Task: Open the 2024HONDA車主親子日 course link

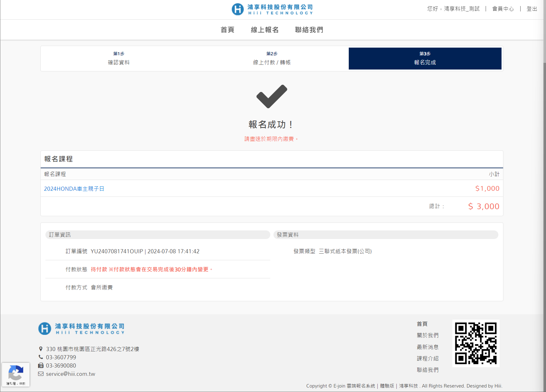Action: click(x=74, y=189)
